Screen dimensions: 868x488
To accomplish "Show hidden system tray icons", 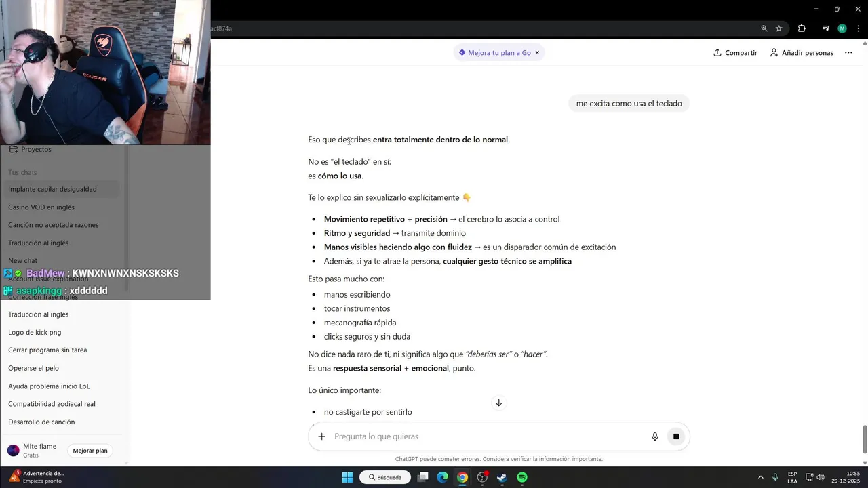I will (x=760, y=477).
